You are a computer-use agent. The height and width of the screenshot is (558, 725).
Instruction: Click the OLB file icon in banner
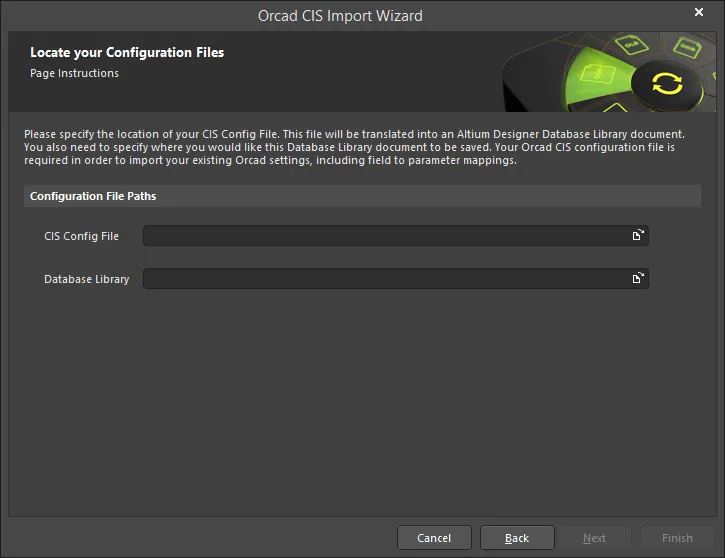coord(630,44)
